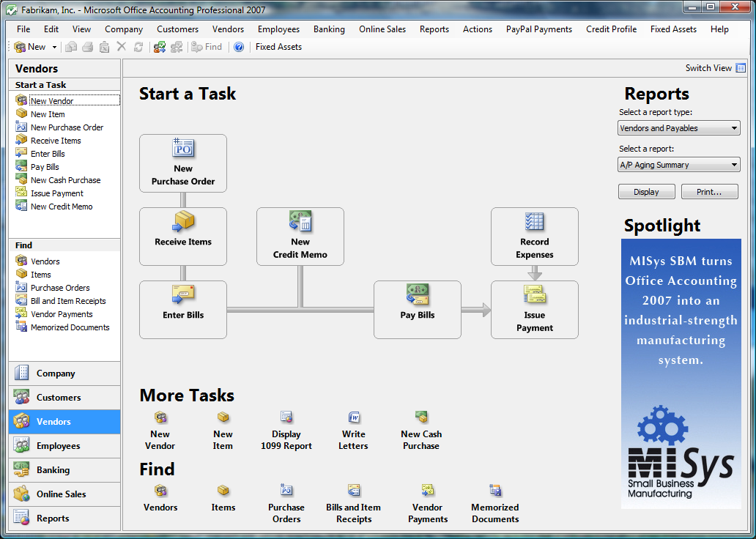Click Fixed Assets in the toolbar

pos(278,47)
